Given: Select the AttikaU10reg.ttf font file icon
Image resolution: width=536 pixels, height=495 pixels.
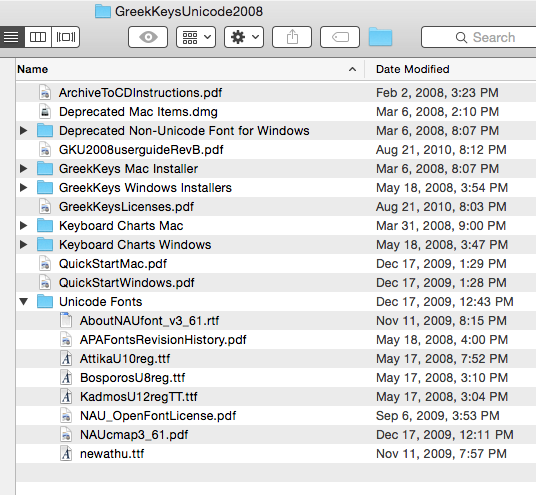Looking at the screenshot, I should [66, 359].
